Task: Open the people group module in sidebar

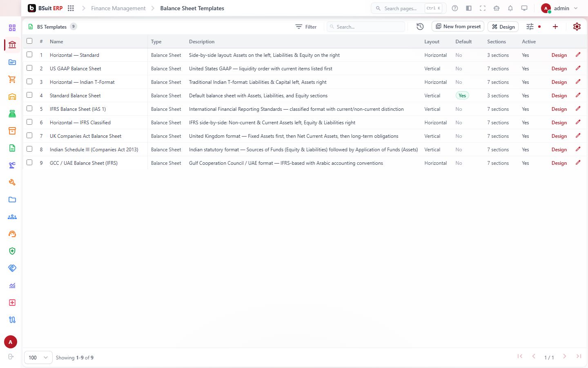Action: 12,217
